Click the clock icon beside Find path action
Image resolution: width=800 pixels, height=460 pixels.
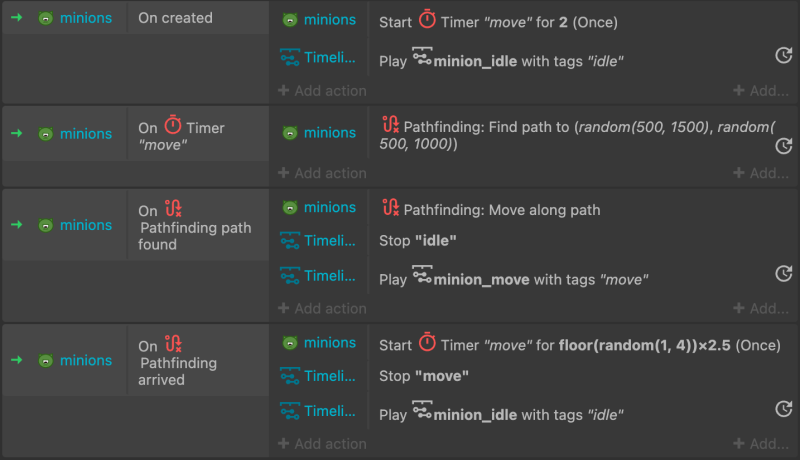click(784, 146)
